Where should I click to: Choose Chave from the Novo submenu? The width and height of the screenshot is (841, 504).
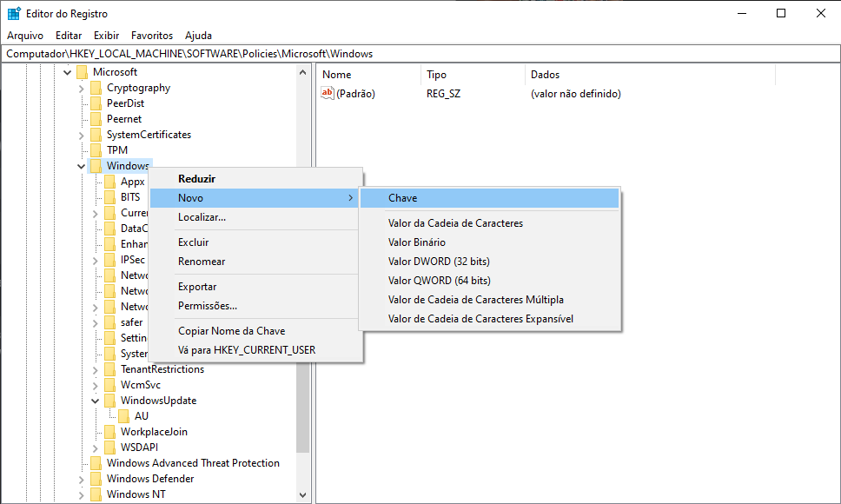pyautogui.click(x=403, y=198)
